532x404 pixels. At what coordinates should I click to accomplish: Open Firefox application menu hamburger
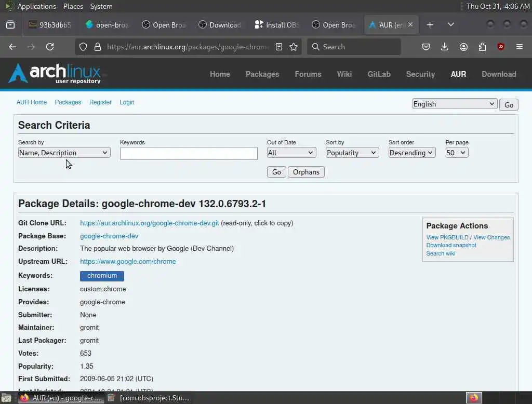[520, 47]
